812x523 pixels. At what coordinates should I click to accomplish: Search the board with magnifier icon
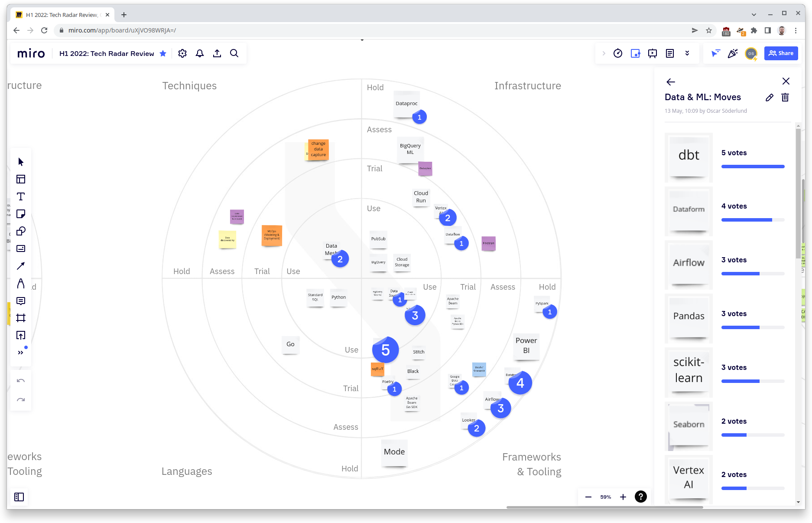click(234, 53)
